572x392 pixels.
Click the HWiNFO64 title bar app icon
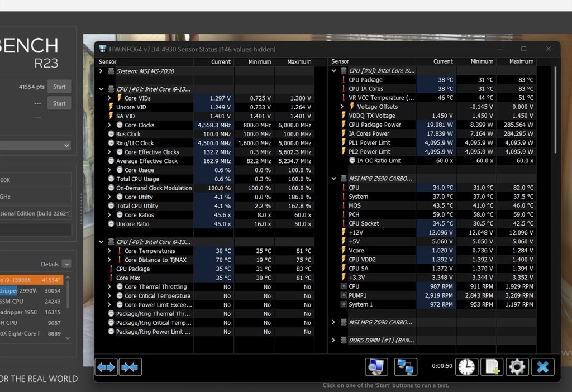(103, 49)
